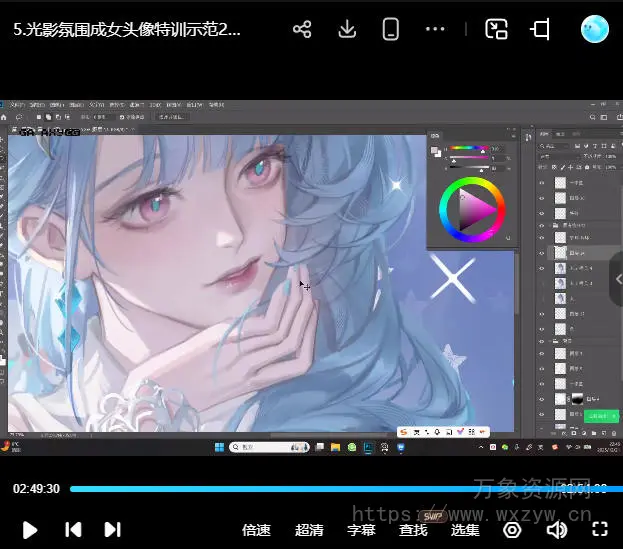Click the share icon in the top bar

coord(302,30)
